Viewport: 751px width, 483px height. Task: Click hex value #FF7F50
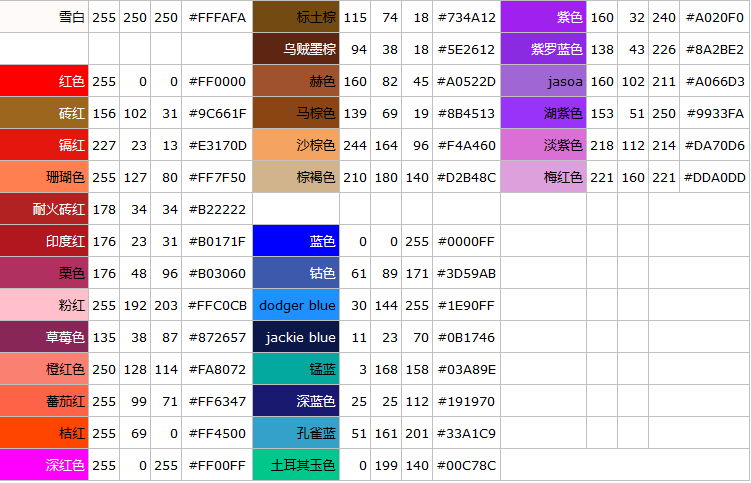click(x=217, y=178)
